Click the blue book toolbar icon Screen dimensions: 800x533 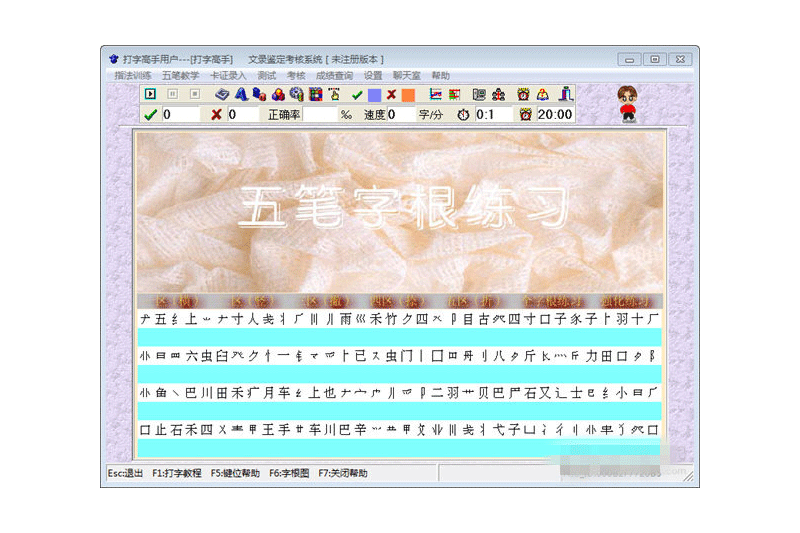click(x=222, y=94)
